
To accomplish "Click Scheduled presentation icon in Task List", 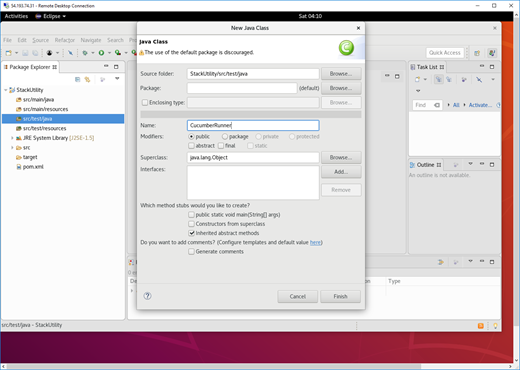I will click(449, 79).
